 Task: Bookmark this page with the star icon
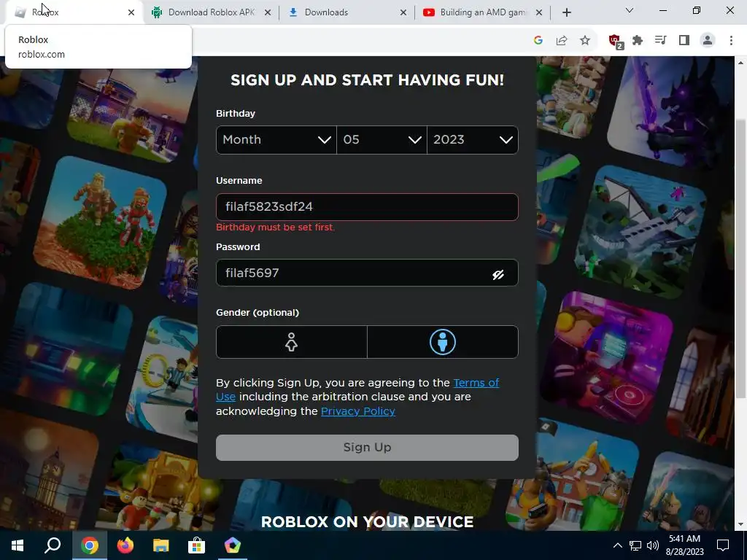pos(585,41)
